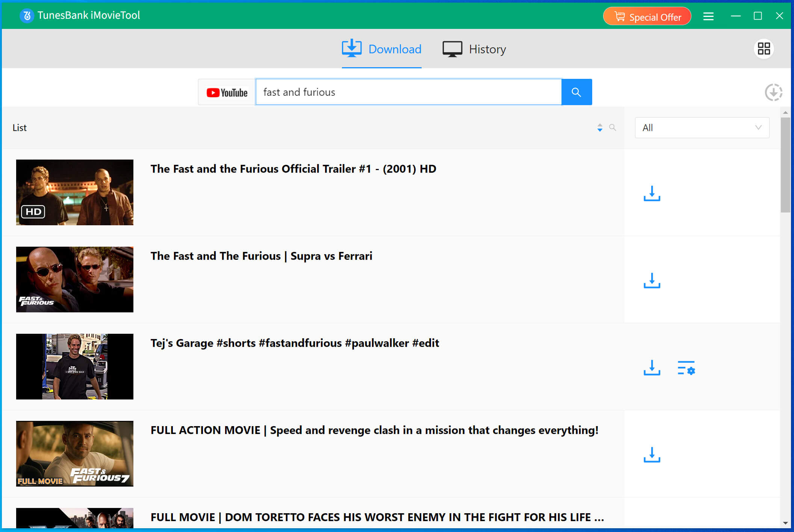The height and width of the screenshot is (532, 794).
Task: Click the List header label
Action: 20,128
